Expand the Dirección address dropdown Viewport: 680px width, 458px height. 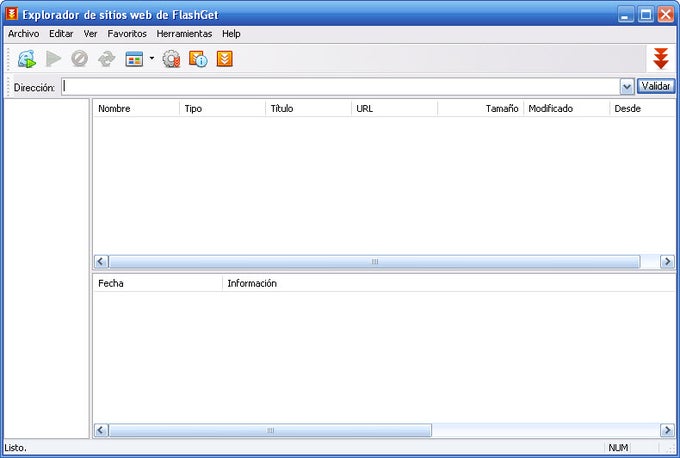pos(627,87)
